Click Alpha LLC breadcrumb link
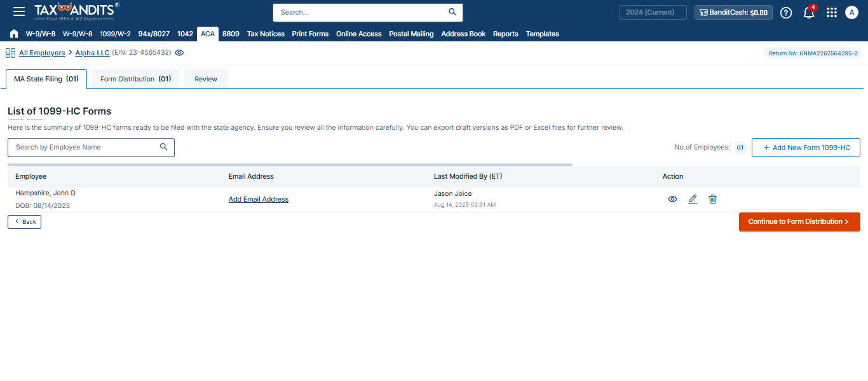The image size is (868, 381). point(93,53)
